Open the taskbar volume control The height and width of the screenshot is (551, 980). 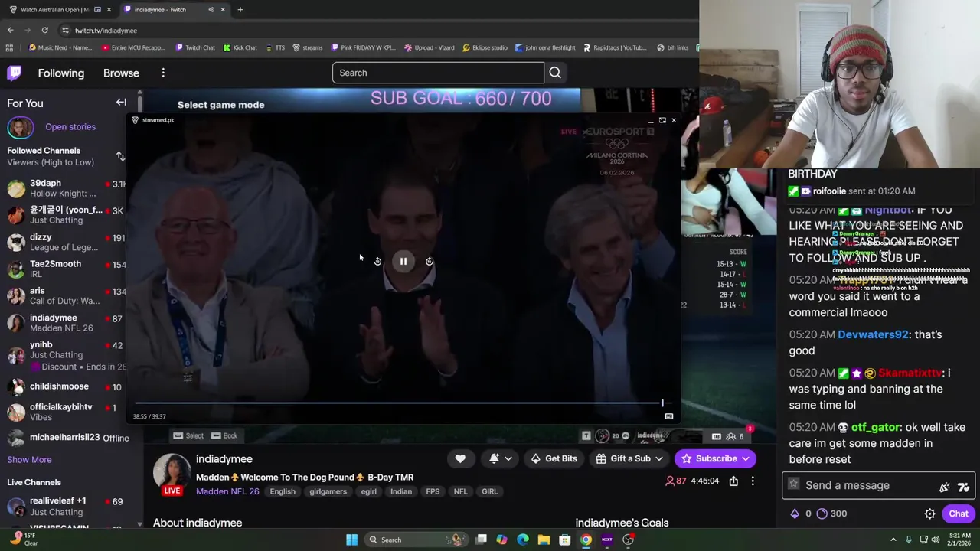pos(936,540)
